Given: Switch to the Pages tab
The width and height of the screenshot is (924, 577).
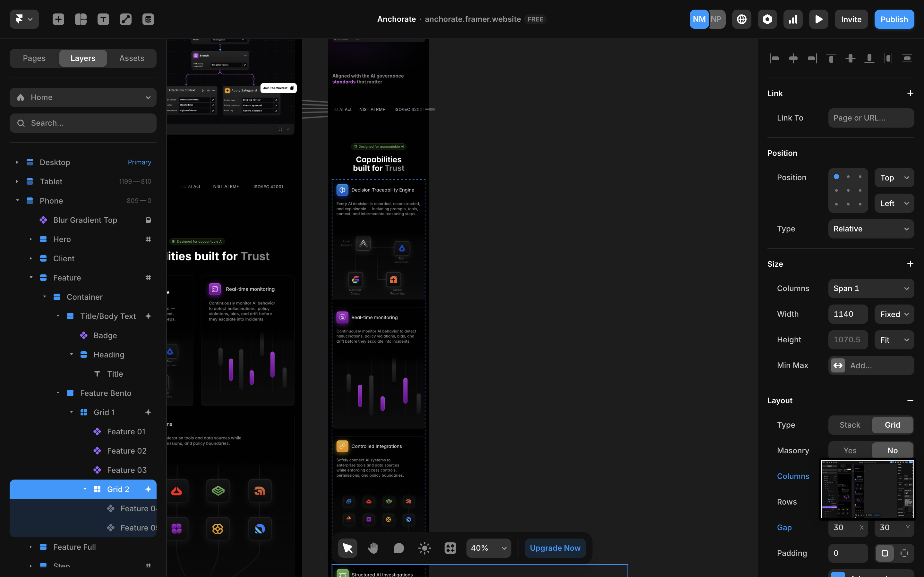Looking at the screenshot, I should [34, 58].
